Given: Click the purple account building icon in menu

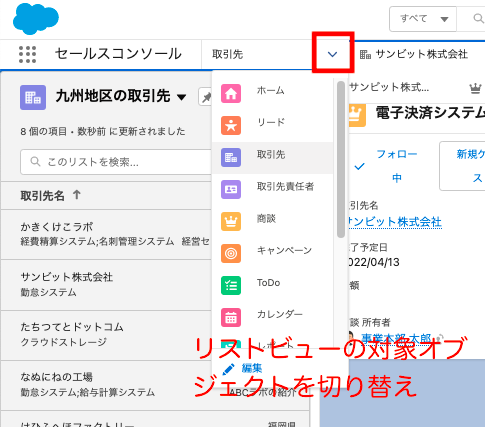Looking at the screenshot, I should click(x=231, y=157).
